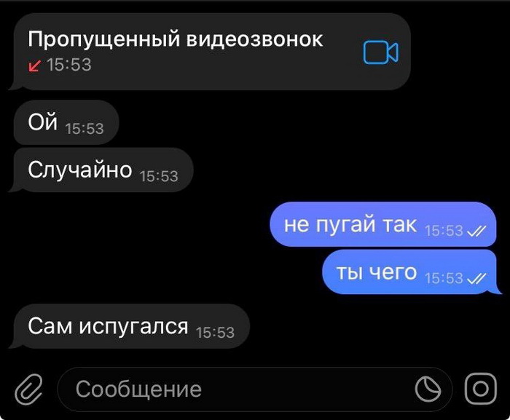Click double checkmarks on "не пугай так"
This screenshot has width=510, height=420.
[x=476, y=231]
